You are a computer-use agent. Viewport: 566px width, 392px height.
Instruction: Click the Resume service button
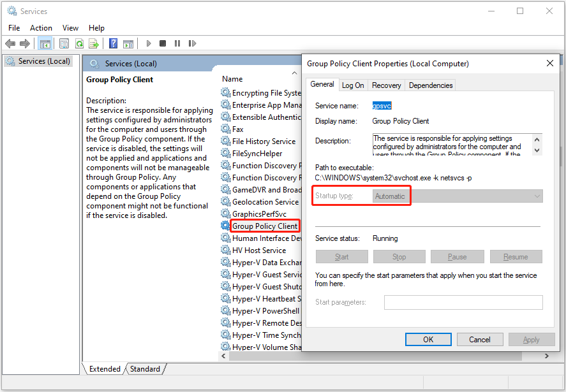tap(516, 257)
